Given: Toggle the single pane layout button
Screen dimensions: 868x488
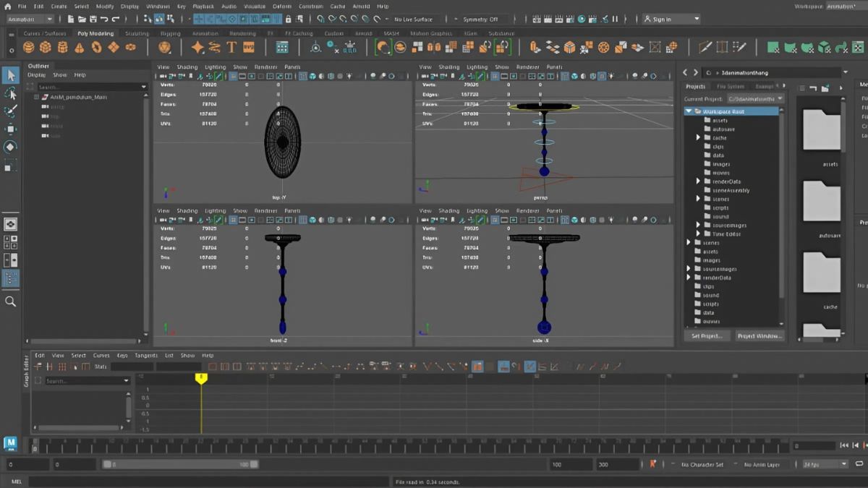Looking at the screenshot, I should pos(10,224).
